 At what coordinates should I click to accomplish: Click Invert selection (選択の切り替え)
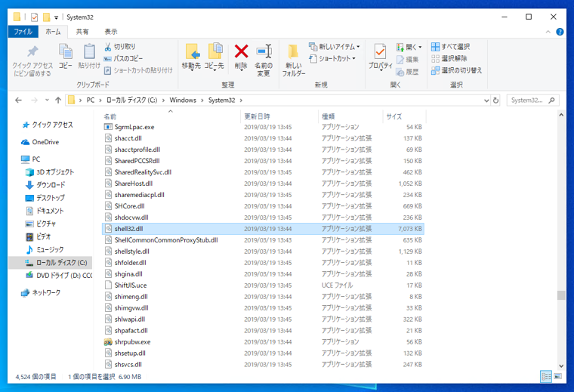tap(456, 70)
